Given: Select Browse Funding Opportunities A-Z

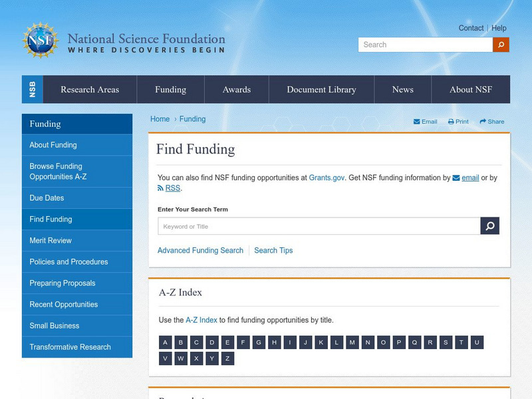Looking at the screenshot, I should coord(77,172).
